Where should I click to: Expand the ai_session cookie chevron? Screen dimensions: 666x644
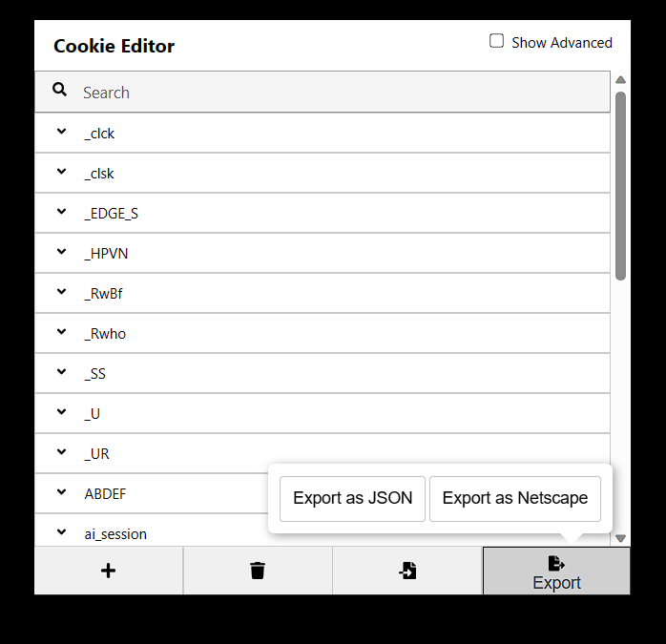62,531
